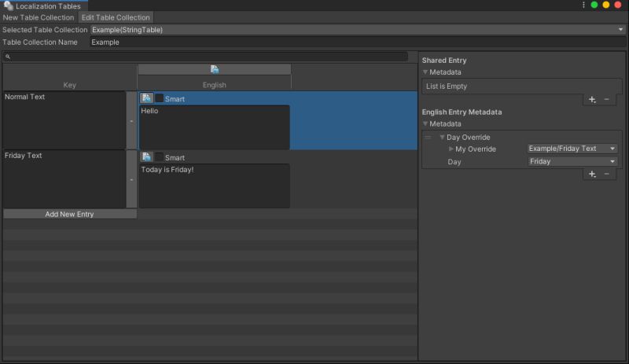Select the Friday Text key cell
629x364 pixels.
(x=64, y=179)
